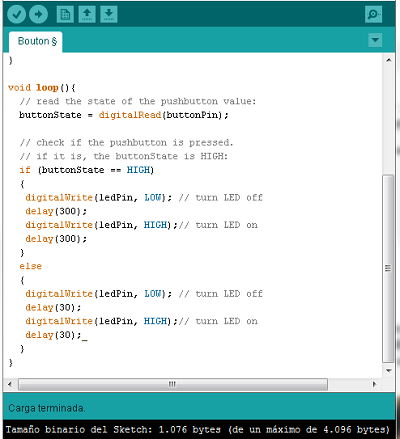The width and height of the screenshot is (400, 439).
Task: Click the 'Carga terminada.' status message
Action: [x=47, y=408]
